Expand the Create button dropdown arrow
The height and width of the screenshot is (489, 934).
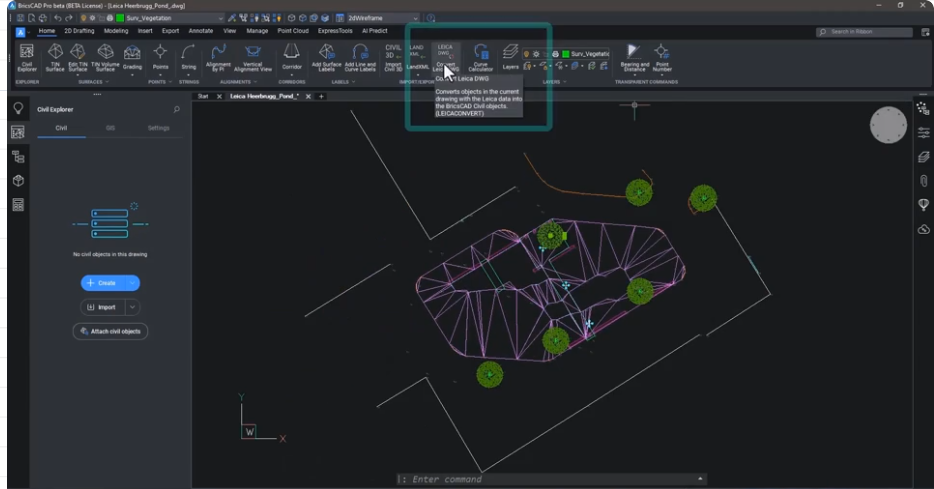[x=134, y=283]
